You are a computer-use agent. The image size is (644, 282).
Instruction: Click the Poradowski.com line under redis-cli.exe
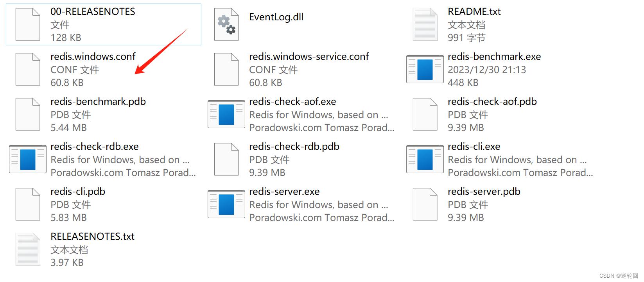520,173
